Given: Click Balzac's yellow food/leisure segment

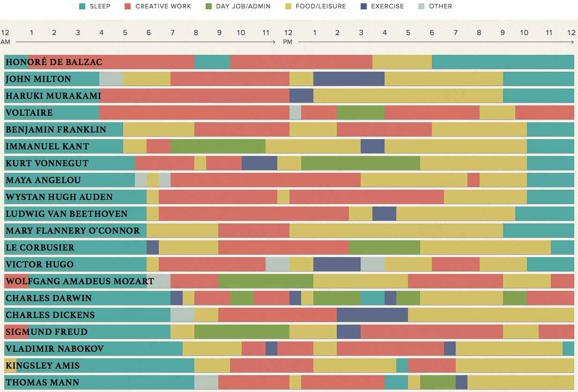Looking at the screenshot, I should click(x=402, y=62).
